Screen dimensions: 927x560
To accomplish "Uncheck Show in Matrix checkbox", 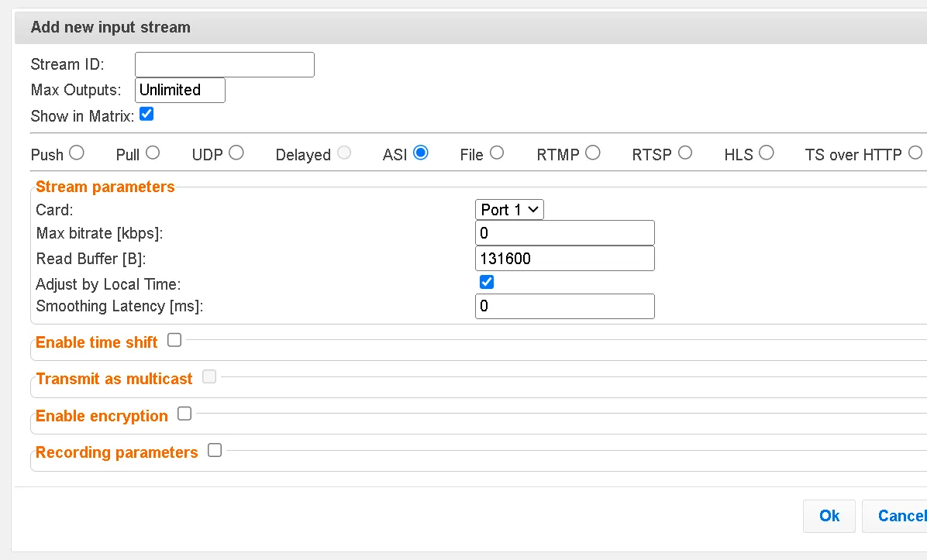I will click(146, 115).
